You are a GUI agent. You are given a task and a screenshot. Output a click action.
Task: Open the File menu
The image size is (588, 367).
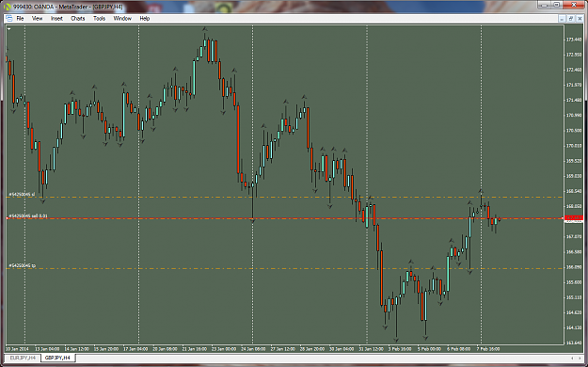coord(20,19)
